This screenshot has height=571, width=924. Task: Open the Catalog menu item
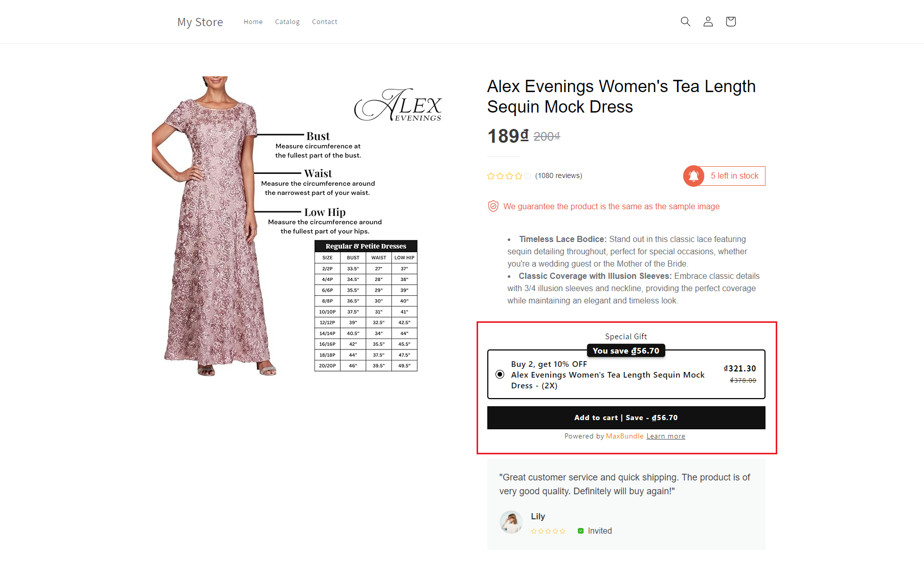point(287,22)
